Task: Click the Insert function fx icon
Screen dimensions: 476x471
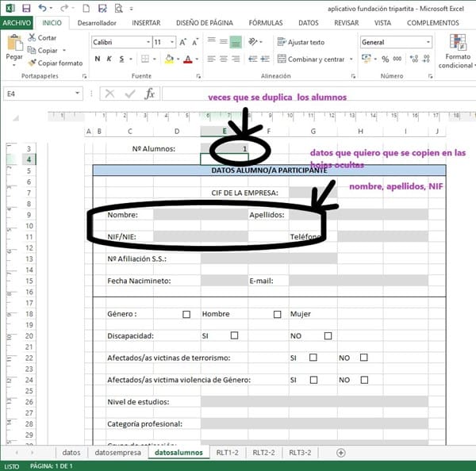Action: (149, 94)
